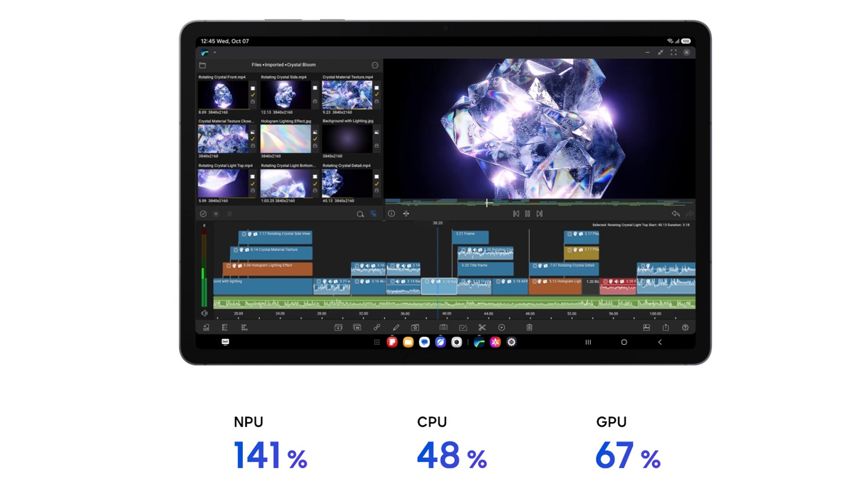The image size is (868, 488).
Task: Select the 7.07 Rotating Crystal Detail clip
Action: (x=564, y=268)
